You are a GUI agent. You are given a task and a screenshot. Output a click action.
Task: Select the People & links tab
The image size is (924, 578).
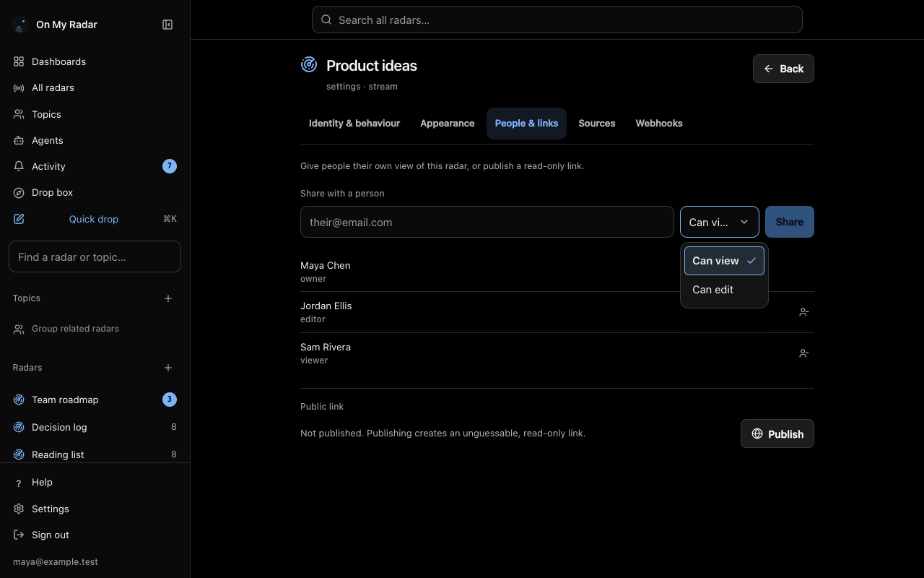click(x=526, y=124)
